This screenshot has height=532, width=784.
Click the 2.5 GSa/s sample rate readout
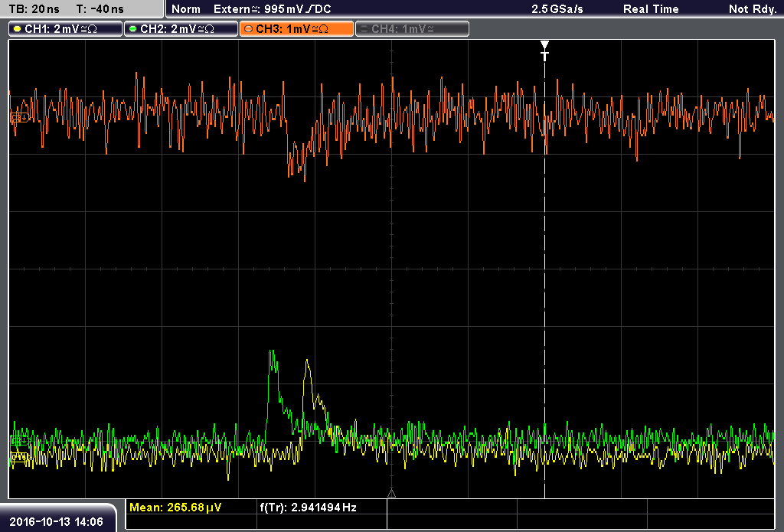tap(557, 9)
